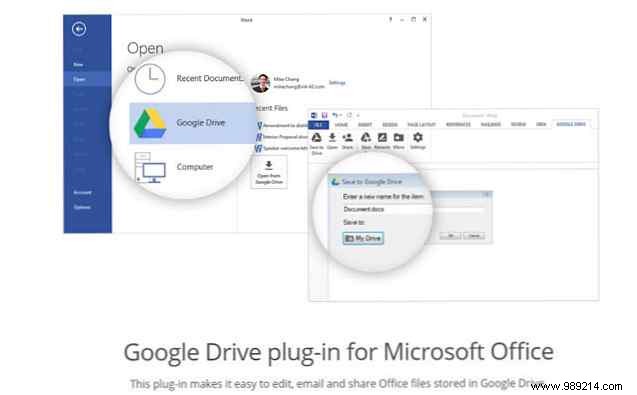This screenshot has width=637, height=395.
Task: Choose the Recent Documents location
Action: (x=210, y=78)
